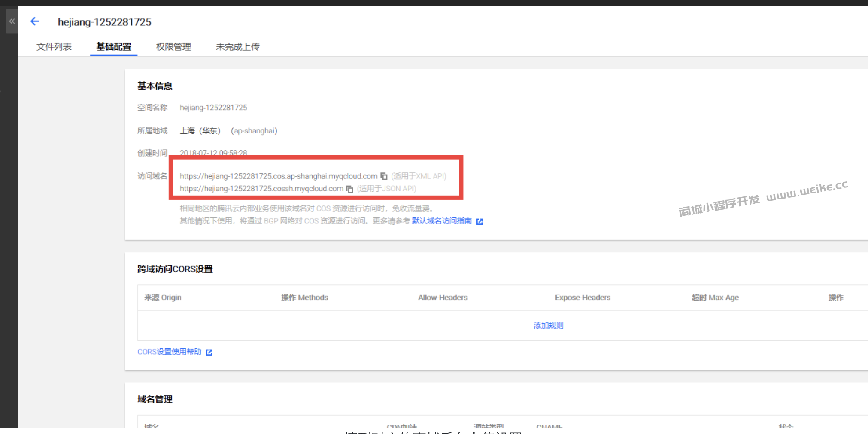Image resolution: width=868 pixels, height=434 pixels.
Task: Select the 基础配置 tab
Action: click(114, 47)
